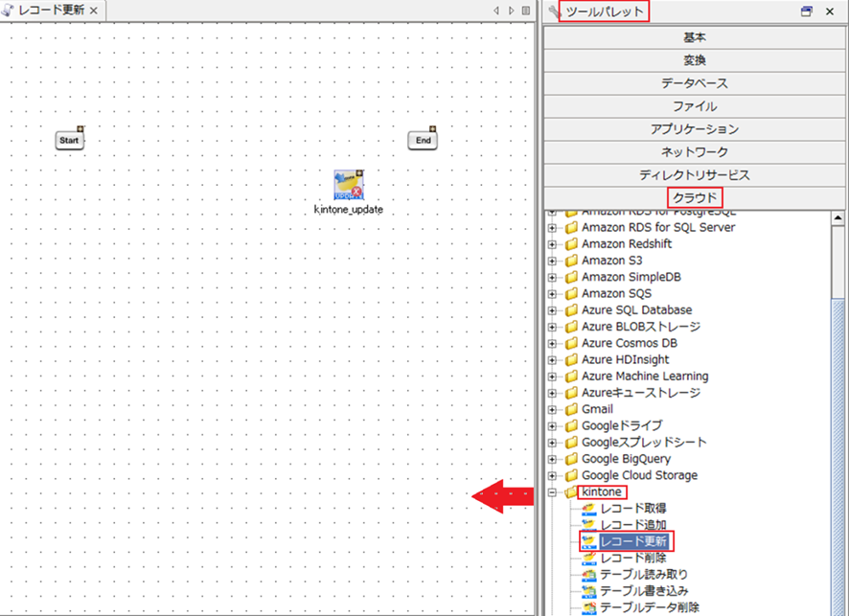Open the クラウド palette category
This screenshot has height=616, width=849.
tap(694, 198)
